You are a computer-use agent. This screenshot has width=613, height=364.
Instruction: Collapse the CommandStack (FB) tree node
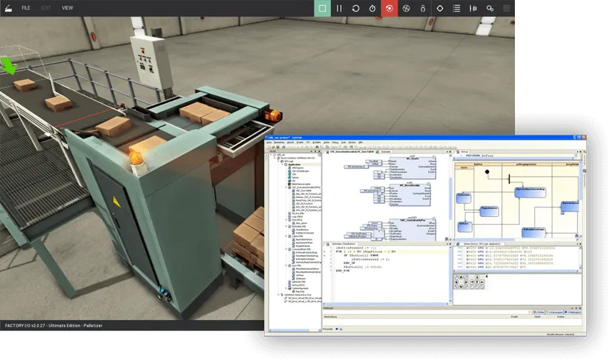286,249
